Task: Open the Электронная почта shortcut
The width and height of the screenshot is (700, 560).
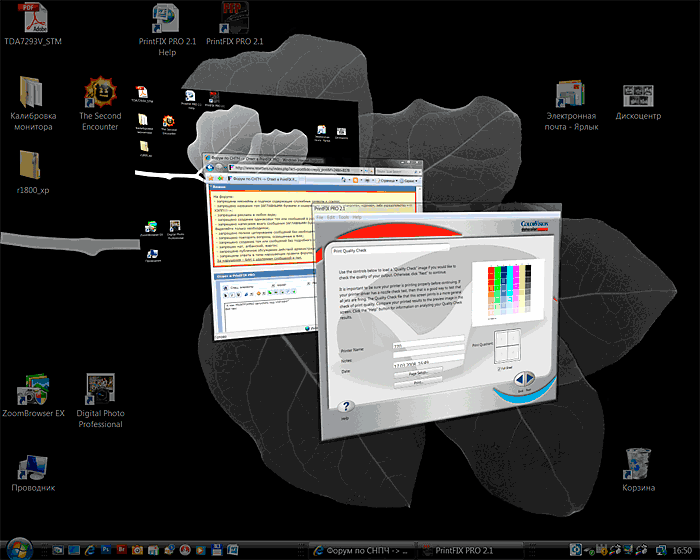Action: 571,105
